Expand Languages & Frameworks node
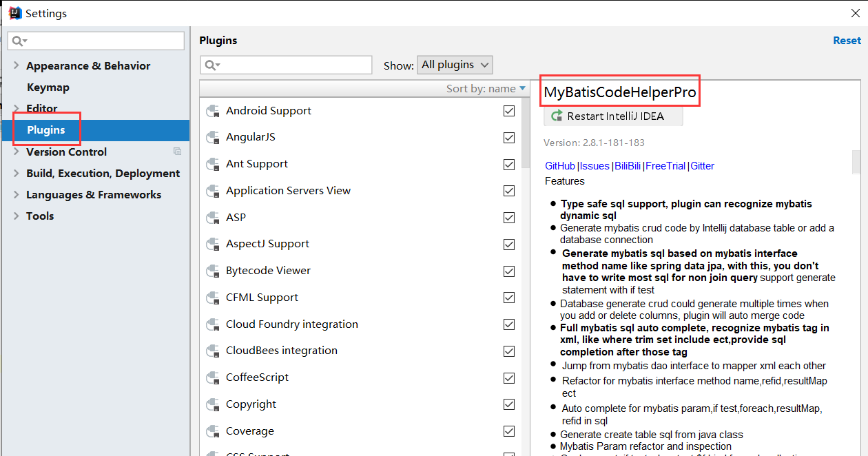This screenshot has width=868, height=456. tap(17, 194)
